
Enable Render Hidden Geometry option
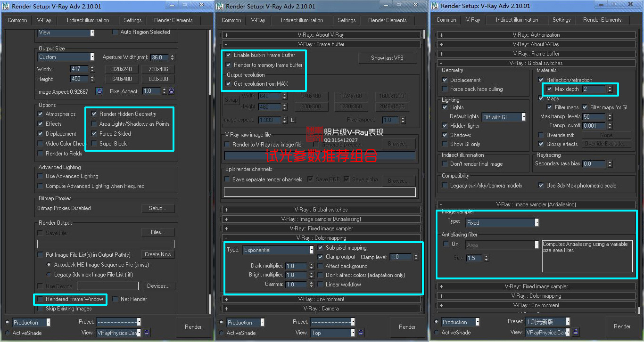pos(94,114)
